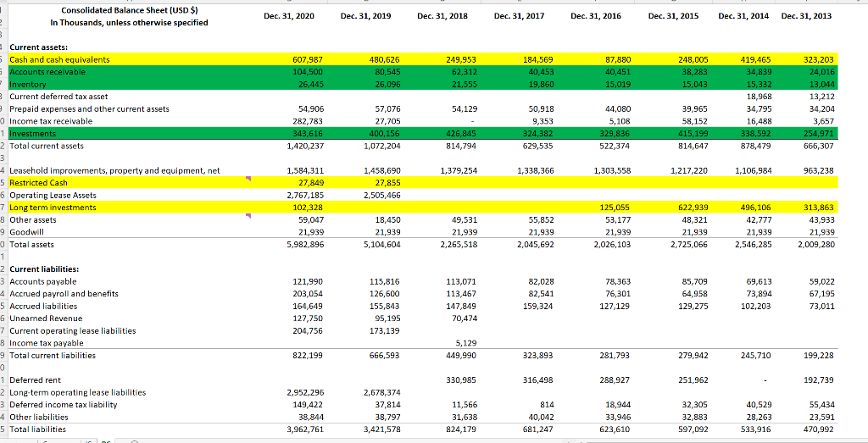The image size is (868, 443).
Task: Select the 'Goodwill' row label
Action: click(x=25, y=231)
